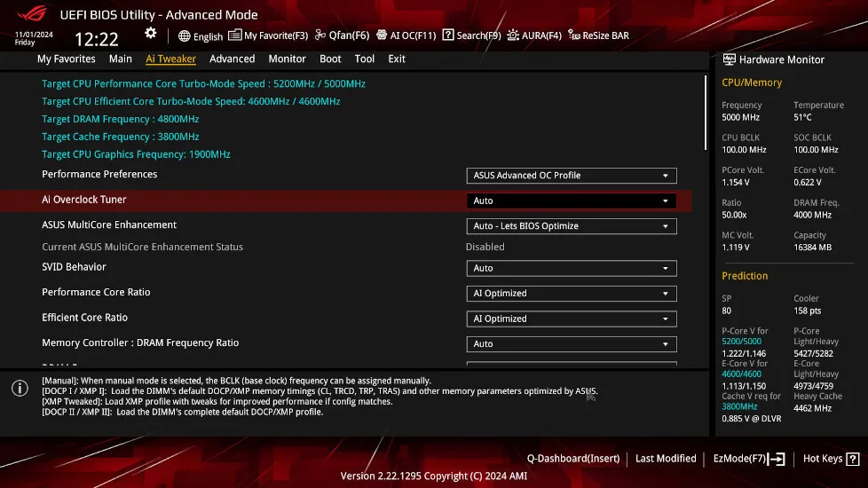The height and width of the screenshot is (488, 868).
Task: Switch to the Monitor tab
Action: [287, 59]
